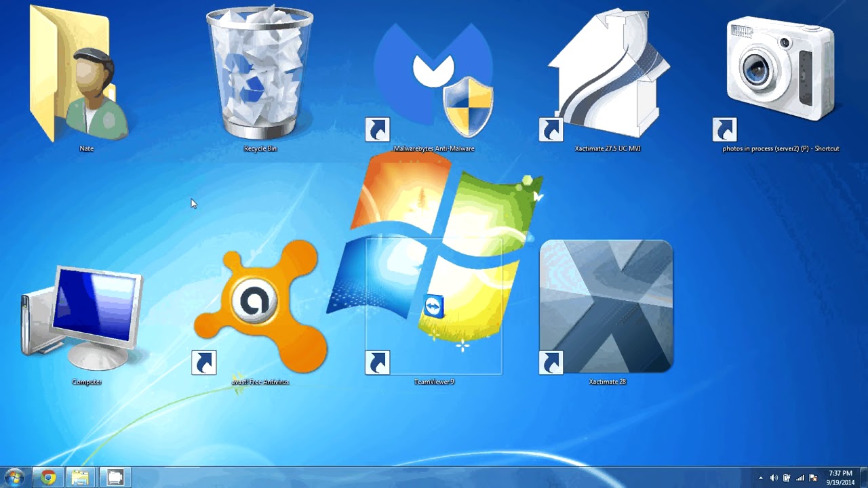Screen dimensions: 868x488
Task: Click the "Xactimate 28" label text
Action: 607,382
